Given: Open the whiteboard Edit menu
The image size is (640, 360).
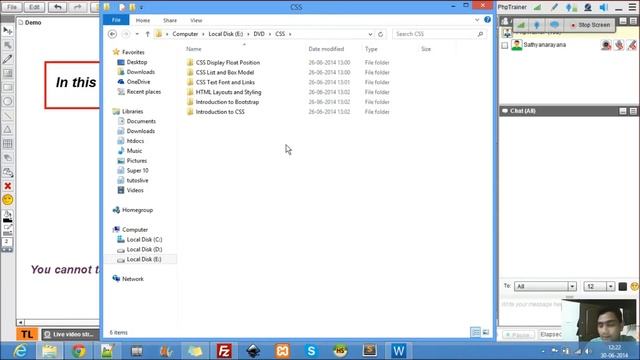Looking at the screenshot, I should (34, 7).
